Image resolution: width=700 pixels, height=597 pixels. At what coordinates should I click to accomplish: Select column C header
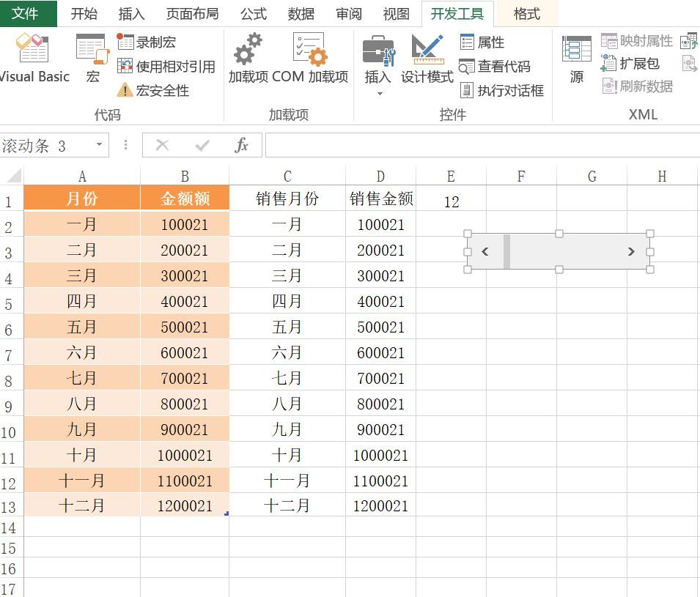(x=287, y=177)
